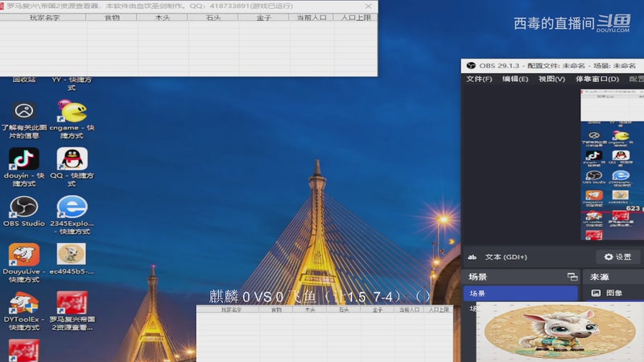The image size is (644, 362).
Task: Open the 视图(V) menu in OBS
Action: tap(551, 79)
